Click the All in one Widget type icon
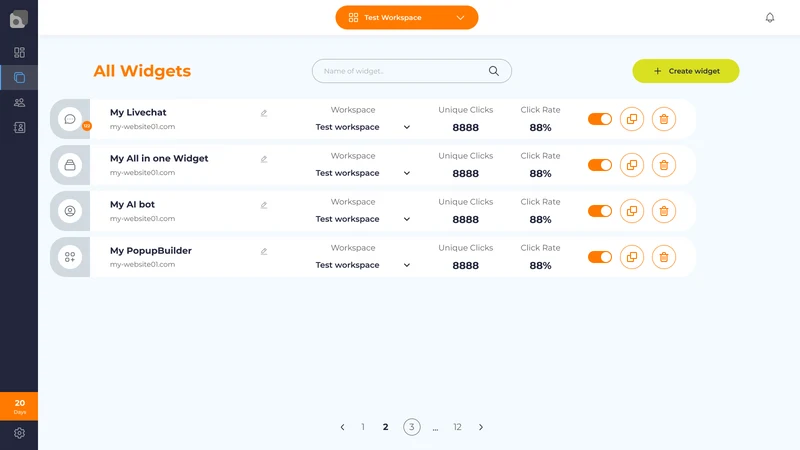 [x=70, y=165]
